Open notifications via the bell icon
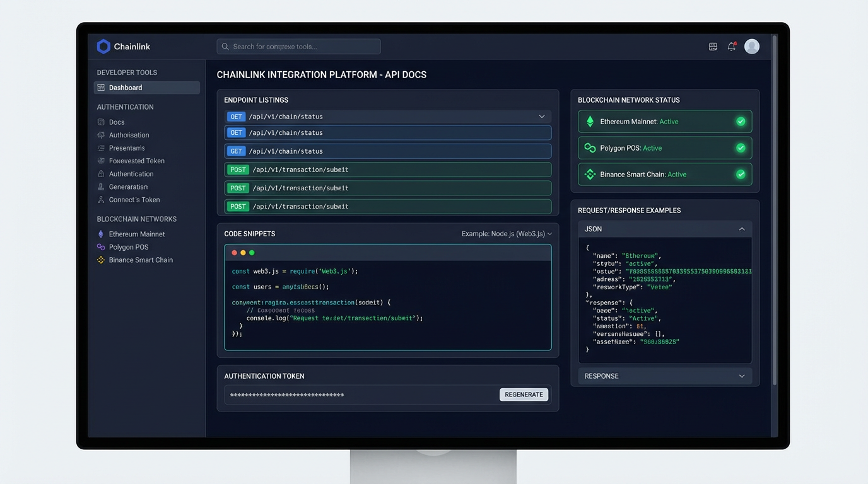The image size is (868, 484). (732, 46)
